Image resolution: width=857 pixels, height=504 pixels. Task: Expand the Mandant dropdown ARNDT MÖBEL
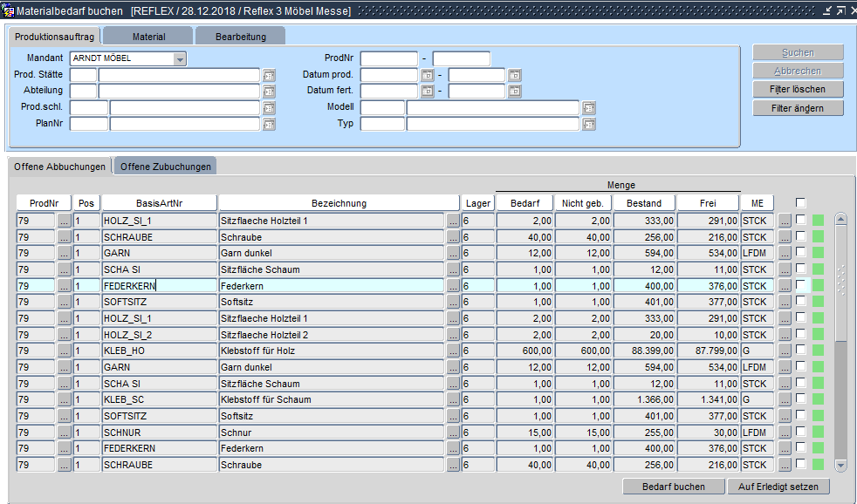coord(180,59)
